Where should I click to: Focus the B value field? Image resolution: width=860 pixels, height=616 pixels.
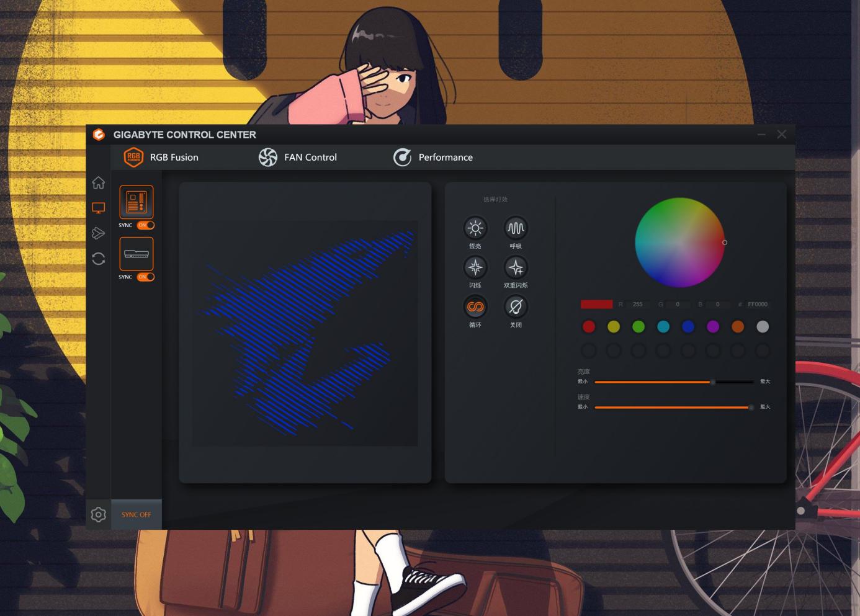(x=717, y=305)
